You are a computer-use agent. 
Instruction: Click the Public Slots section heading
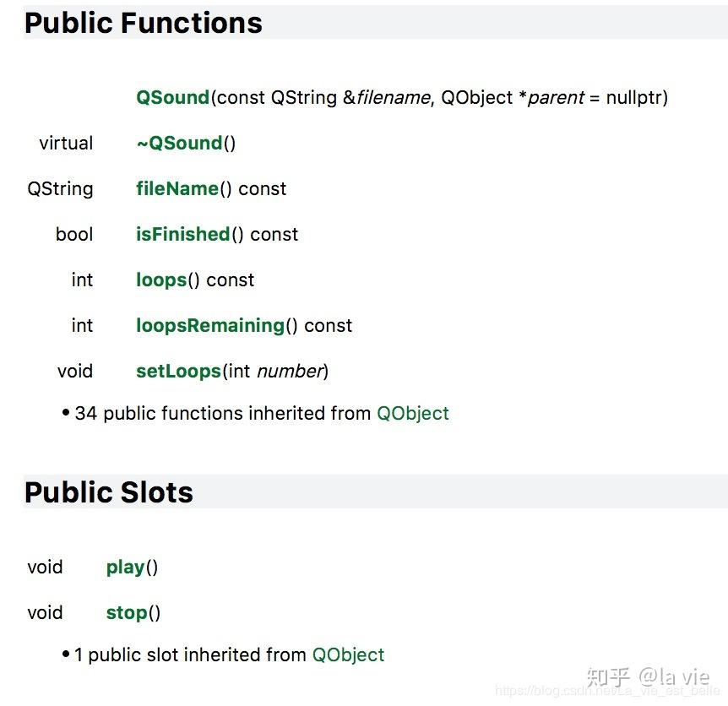pyautogui.click(x=109, y=492)
